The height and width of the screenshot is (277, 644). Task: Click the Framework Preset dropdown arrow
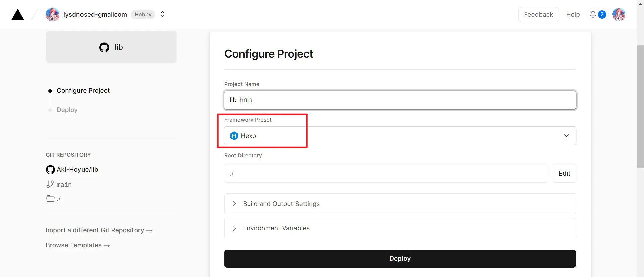566,136
